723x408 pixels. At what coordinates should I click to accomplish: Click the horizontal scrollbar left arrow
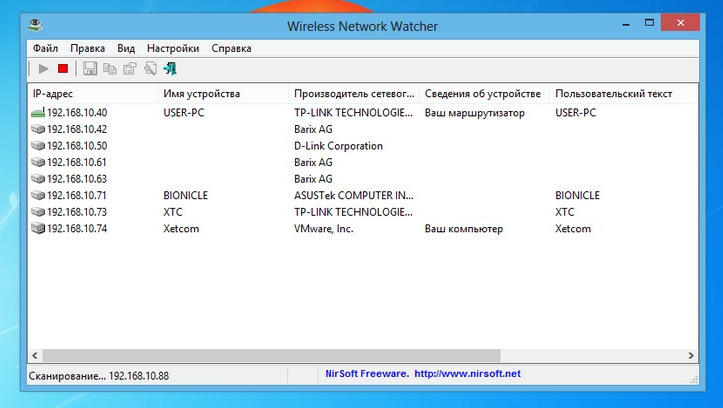[x=35, y=355]
